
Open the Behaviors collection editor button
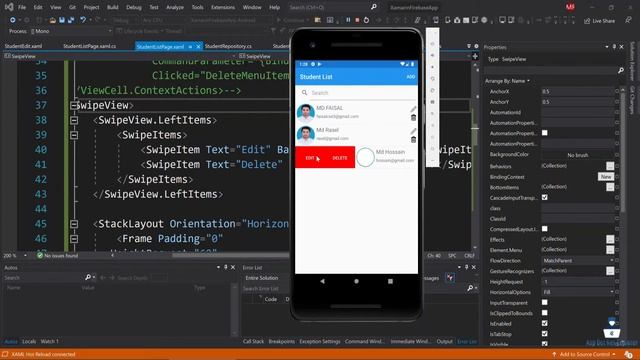[610, 166]
